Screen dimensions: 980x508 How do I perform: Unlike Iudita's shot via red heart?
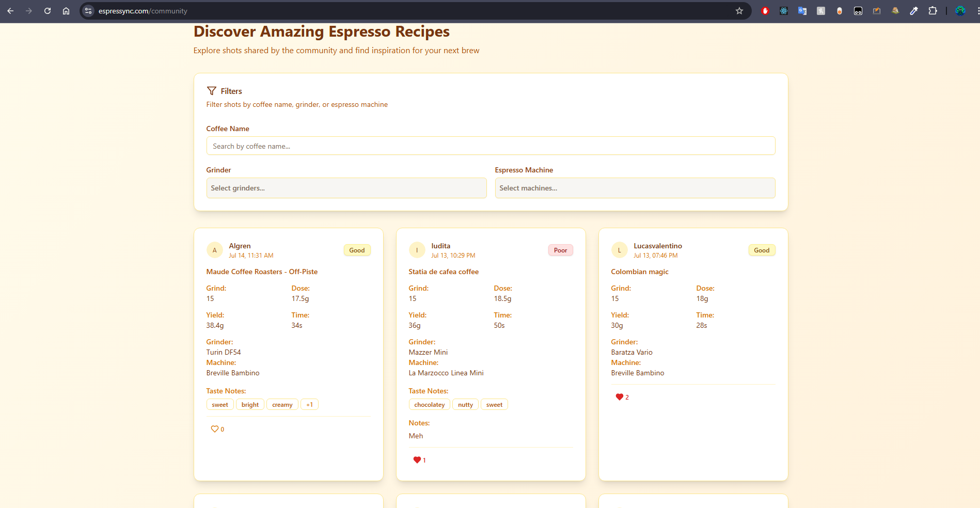[x=417, y=460]
